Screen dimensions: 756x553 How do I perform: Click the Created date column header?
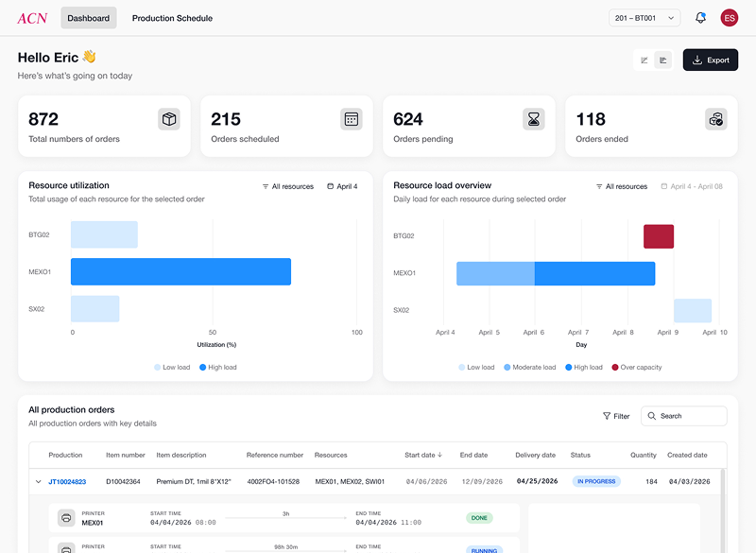(687, 455)
